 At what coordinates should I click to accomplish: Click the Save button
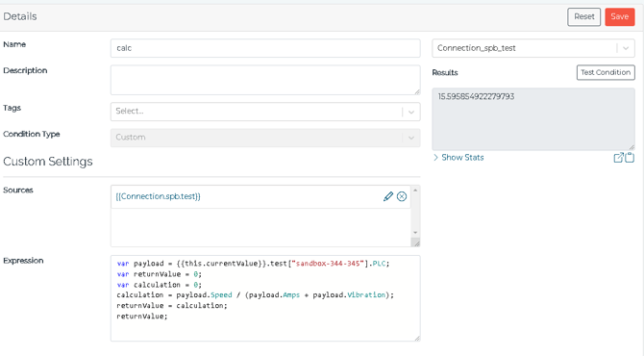click(620, 17)
